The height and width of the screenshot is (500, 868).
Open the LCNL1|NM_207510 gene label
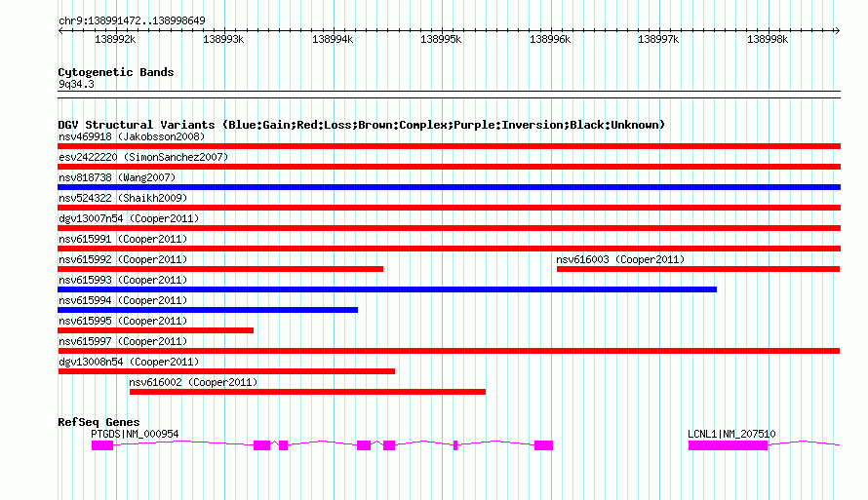pos(731,434)
